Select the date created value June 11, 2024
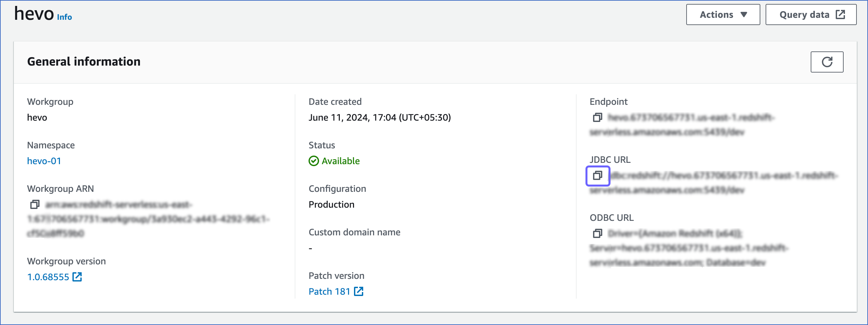 [x=380, y=117]
